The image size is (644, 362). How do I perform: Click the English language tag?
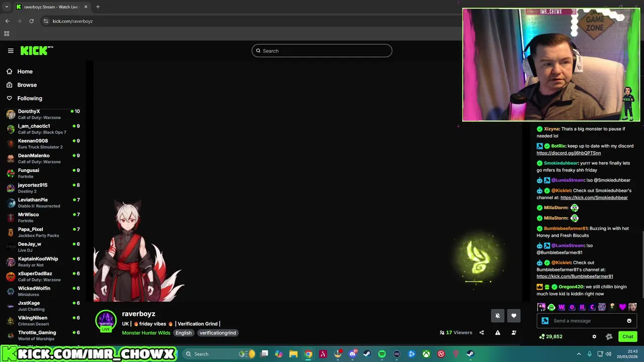click(184, 333)
